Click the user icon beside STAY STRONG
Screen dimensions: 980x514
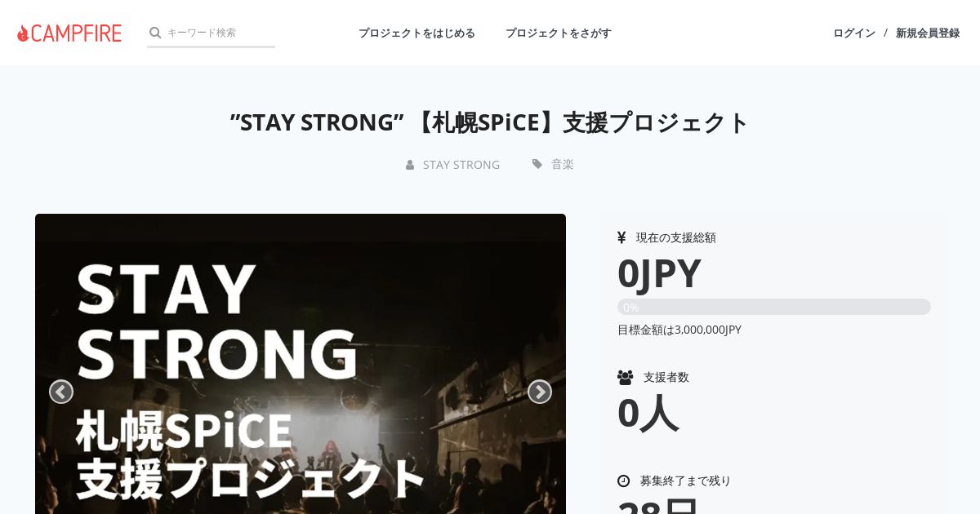(x=410, y=165)
